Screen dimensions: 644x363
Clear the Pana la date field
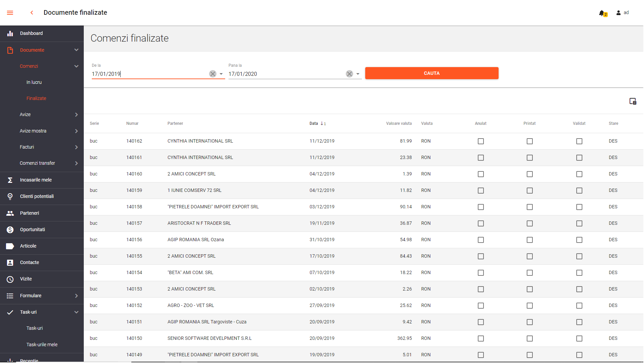click(349, 74)
